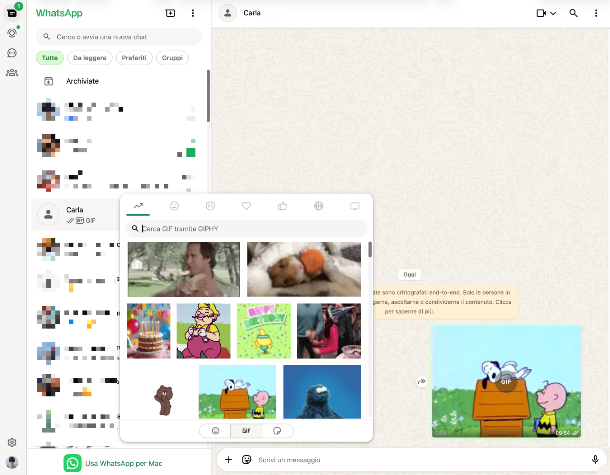The width and height of the screenshot is (610, 475).
Task: Select thumbs up GIF category
Action: pyautogui.click(x=282, y=206)
